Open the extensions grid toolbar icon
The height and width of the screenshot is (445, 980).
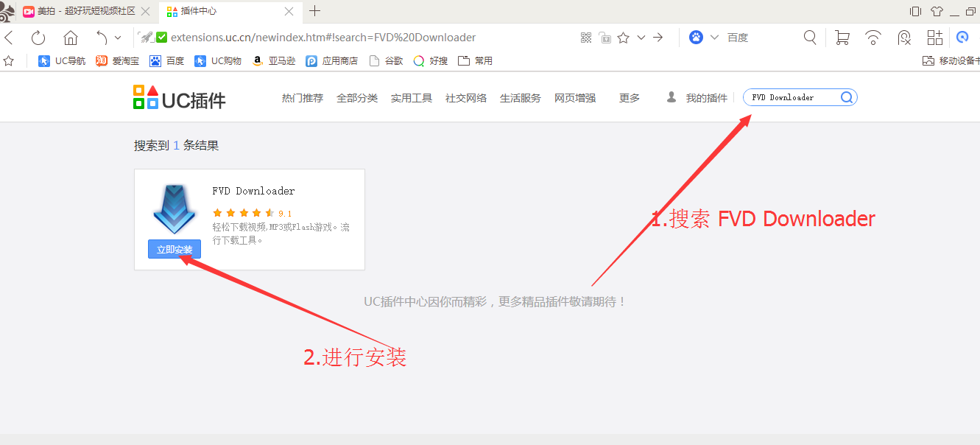pyautogui.click(x=935, y=38)
